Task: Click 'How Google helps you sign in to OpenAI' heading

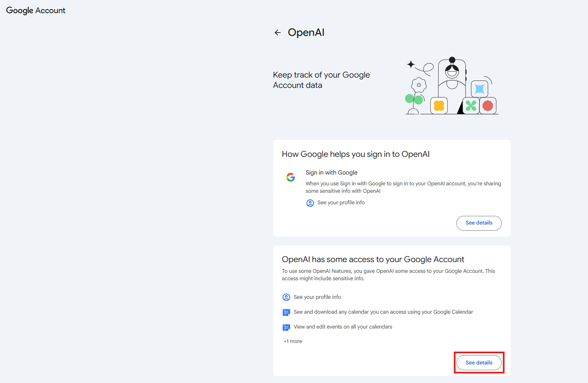Action: pos(356,154)
